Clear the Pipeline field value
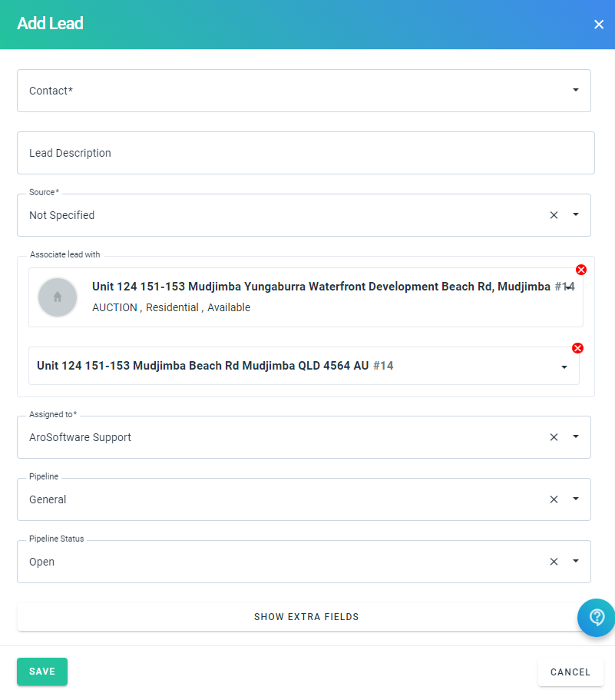This screenshot has width=615, height=700. tap(554, 499)
